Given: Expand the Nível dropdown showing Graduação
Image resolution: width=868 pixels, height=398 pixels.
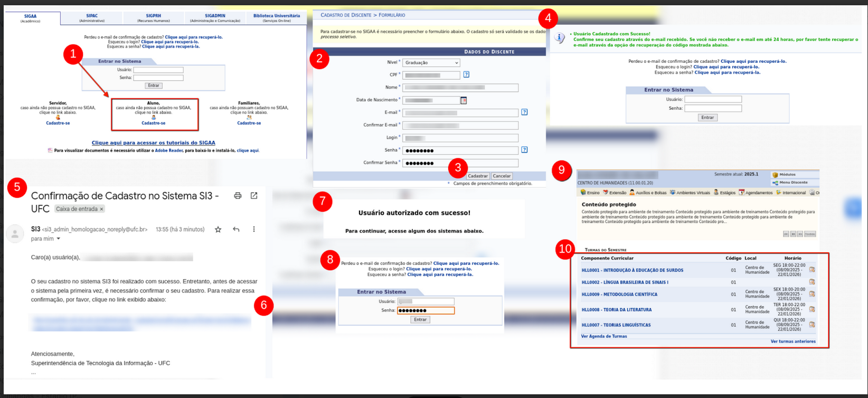Looking at the screenshot, I should tap(456, 63).
